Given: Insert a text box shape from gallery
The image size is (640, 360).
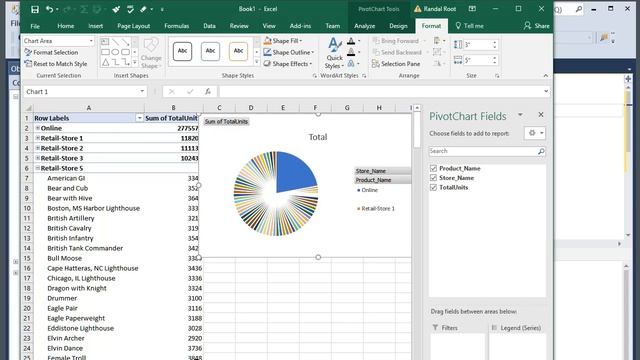Looking at the screenshot, I should tap(105, 42).
